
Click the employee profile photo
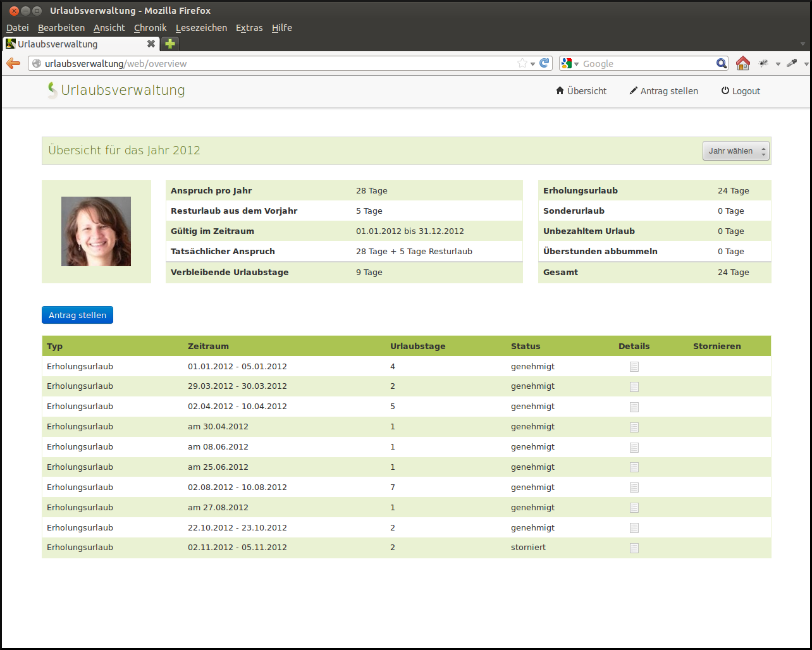[x=96, y=231]
